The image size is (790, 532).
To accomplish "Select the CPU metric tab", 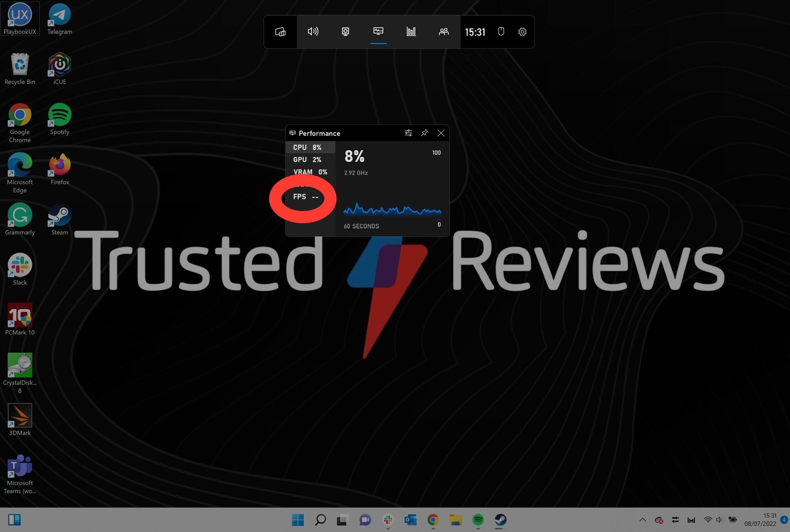I will tap(310, 147).
